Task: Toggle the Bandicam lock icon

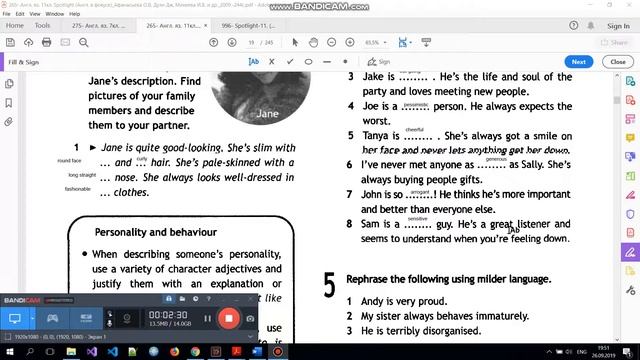Action: click(x=168, y=299)
